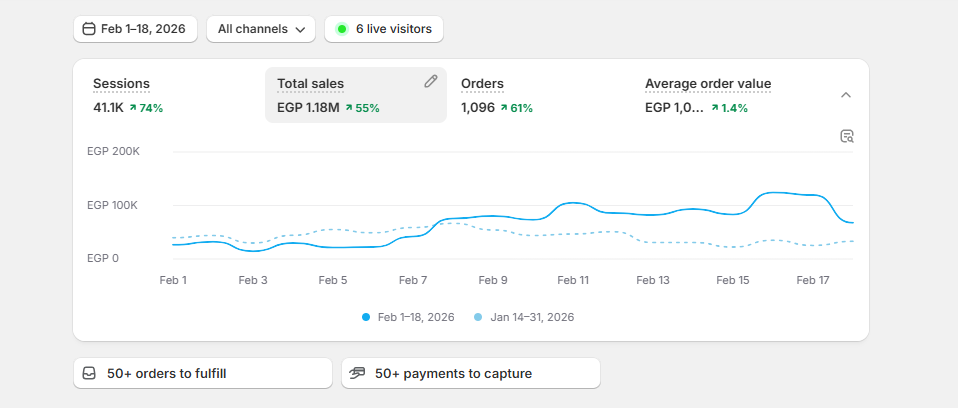Click the EGP 100K axis label

pyautogui.click(x=112, y=205)
